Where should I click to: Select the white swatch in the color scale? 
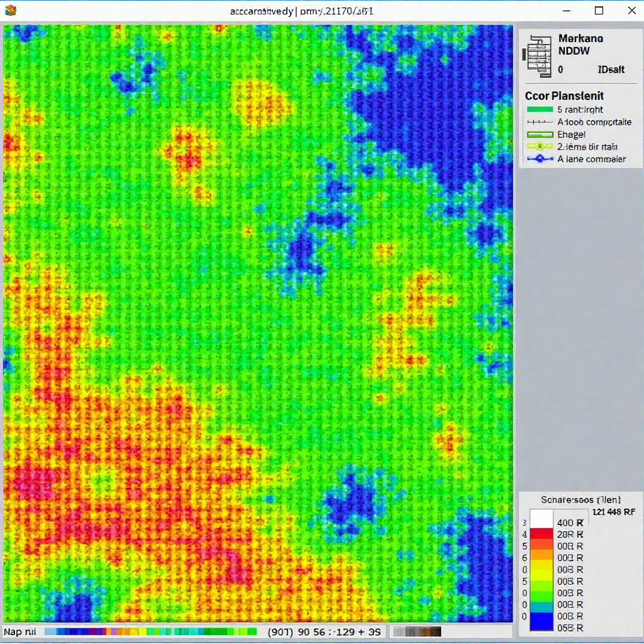541,519
